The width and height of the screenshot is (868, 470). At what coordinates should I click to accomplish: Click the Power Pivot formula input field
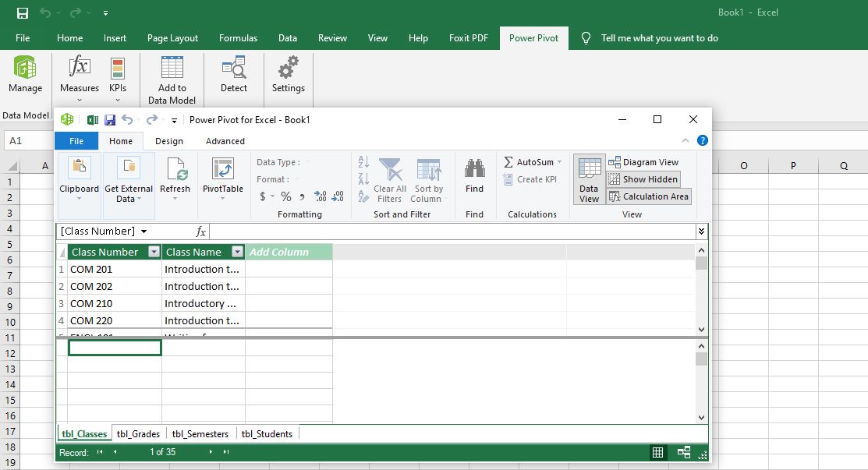452,231
